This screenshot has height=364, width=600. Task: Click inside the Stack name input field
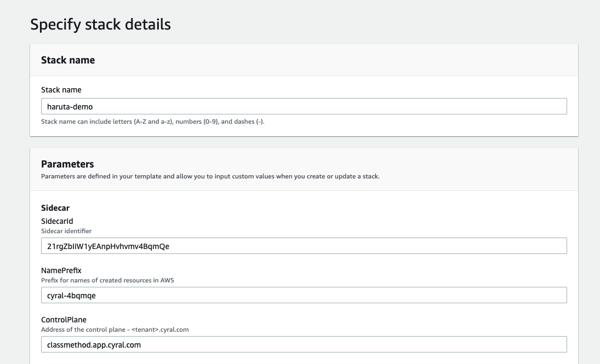pos(304,106)
